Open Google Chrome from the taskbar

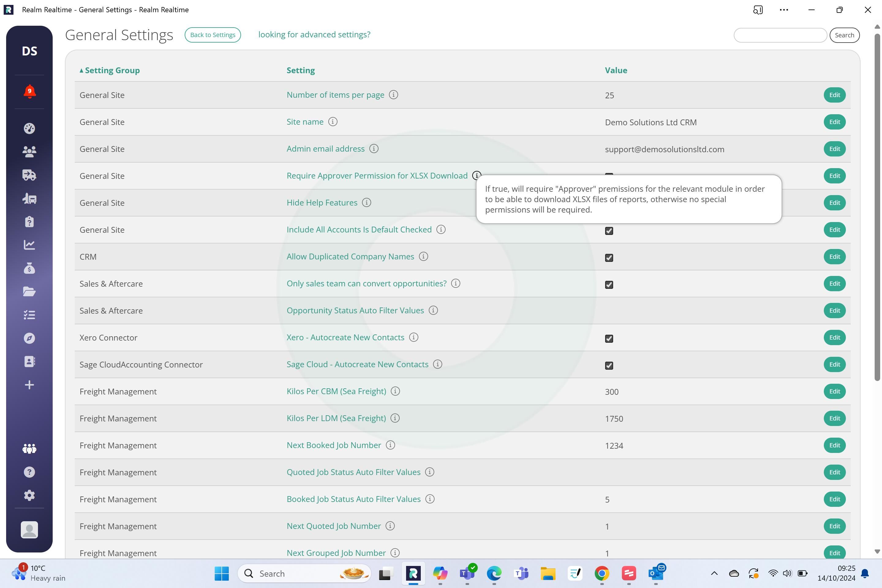[x=602, y=573]
